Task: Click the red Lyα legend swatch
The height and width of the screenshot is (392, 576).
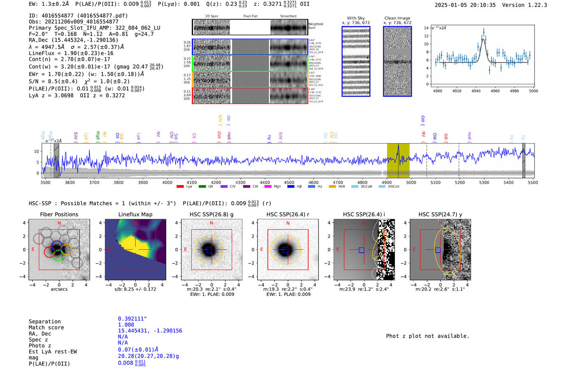Action: [x=180, y=187]
